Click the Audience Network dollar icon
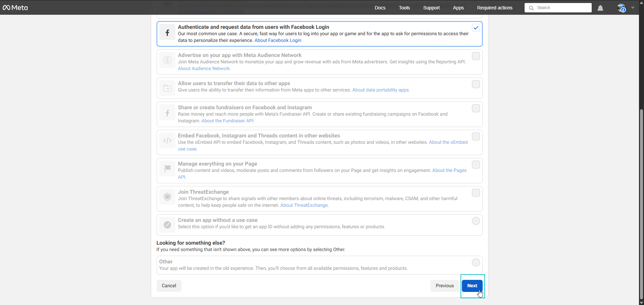644x305 pixels. (167, 60)
